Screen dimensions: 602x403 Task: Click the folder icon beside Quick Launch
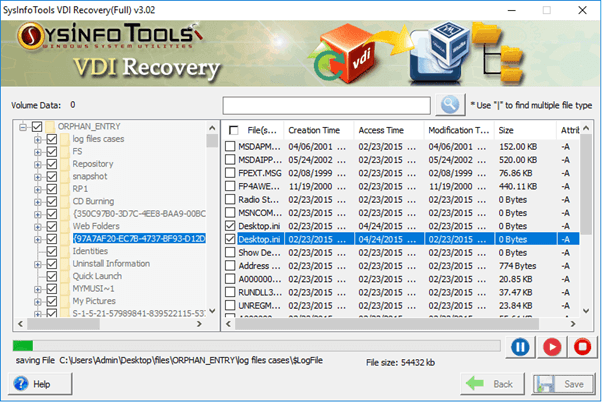pos(65,276)
